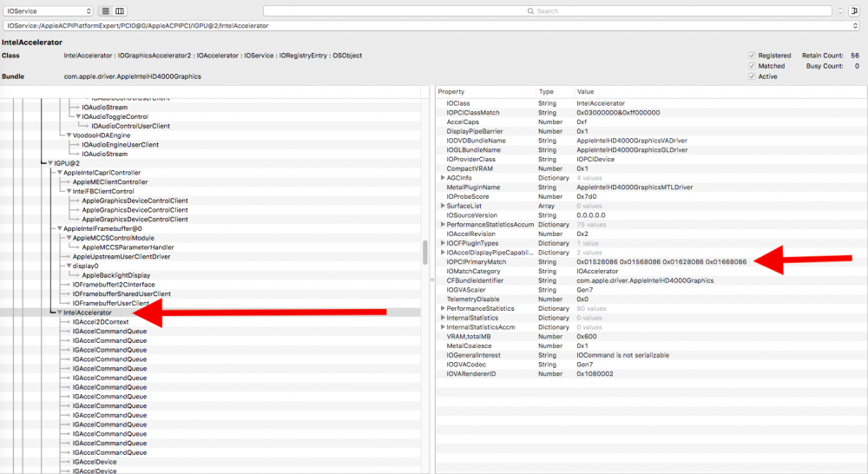Viewport: 868px width, 474px height.
Task: Click the search stepper arrows
Action: pos(839,11)
